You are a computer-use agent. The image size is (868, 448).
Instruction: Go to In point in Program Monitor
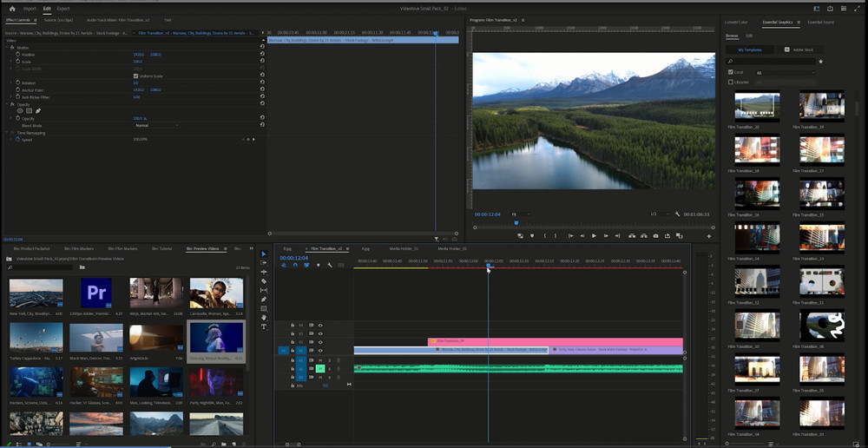[x=571, y=236]
